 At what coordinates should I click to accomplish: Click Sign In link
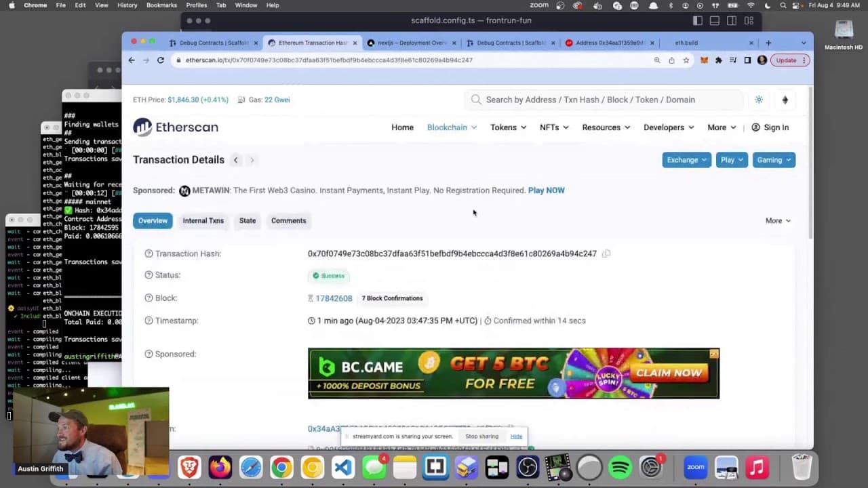click(770, 127)
